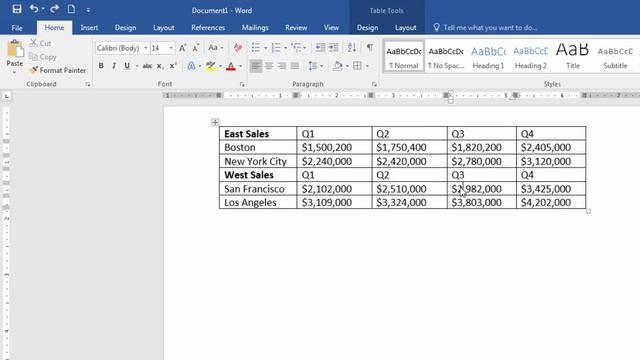Open Font dialog launcher
Viewport: 640px width, 360px height.
tap(242, 84)
